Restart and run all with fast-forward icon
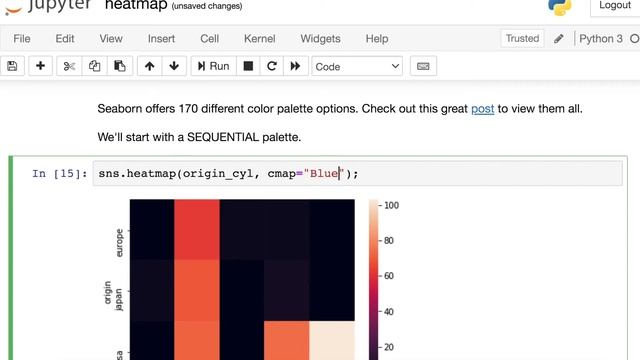Screen dimensions: 640x360 (x=296, y=66)
